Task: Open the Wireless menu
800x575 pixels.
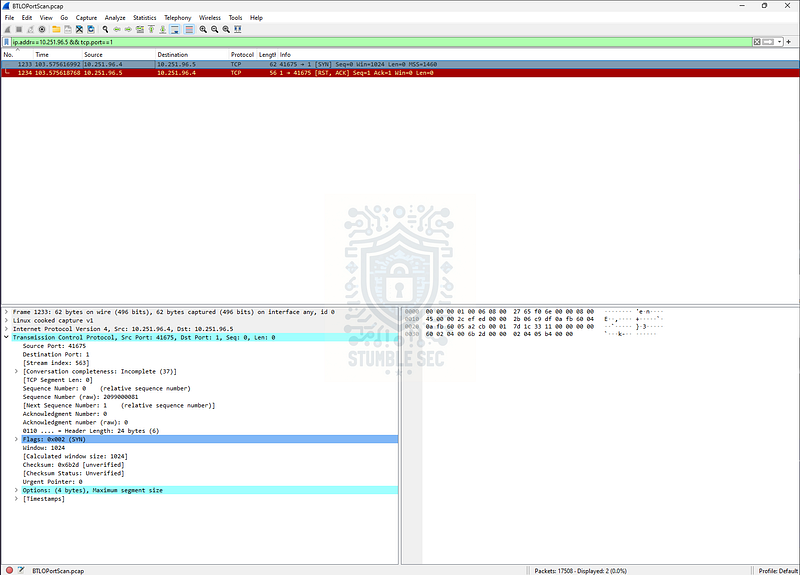Action: 210,17
